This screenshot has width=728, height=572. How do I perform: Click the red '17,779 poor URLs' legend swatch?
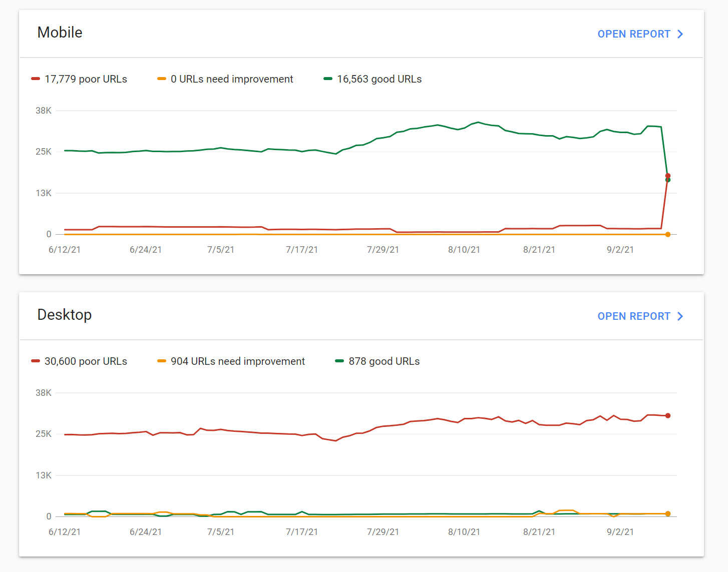(36, 79)
